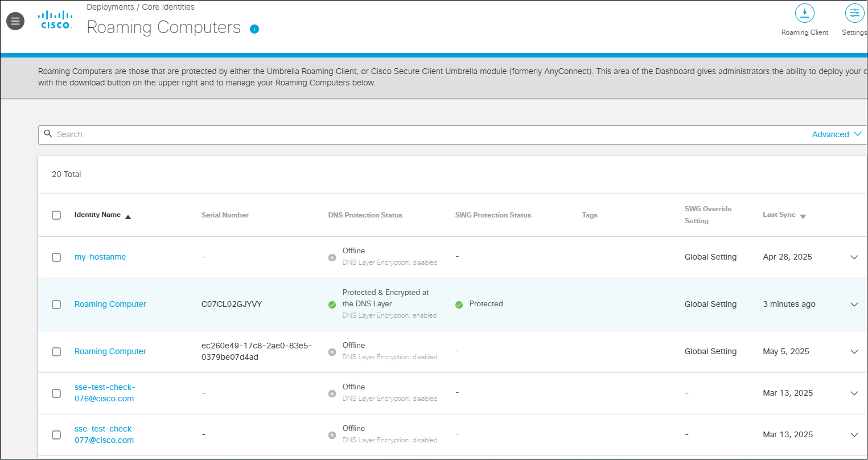The image size is (868, 460).
Task: Click the offline icon for ec260e49 serial row
Action: point(332,352)
